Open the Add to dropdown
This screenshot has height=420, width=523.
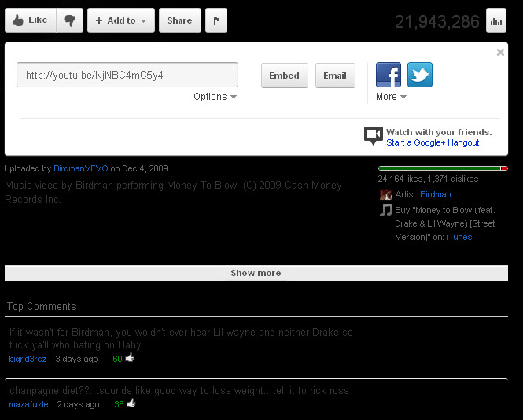tap(120, 21)
